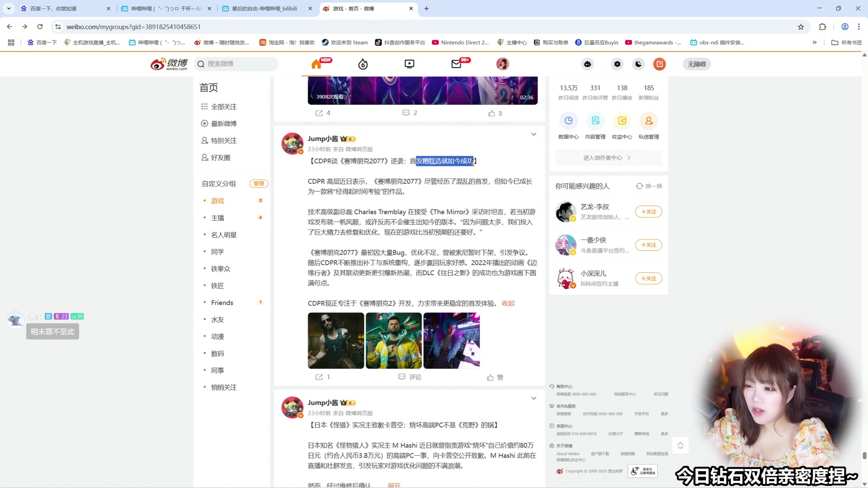Open the messages mail icon

457,64
